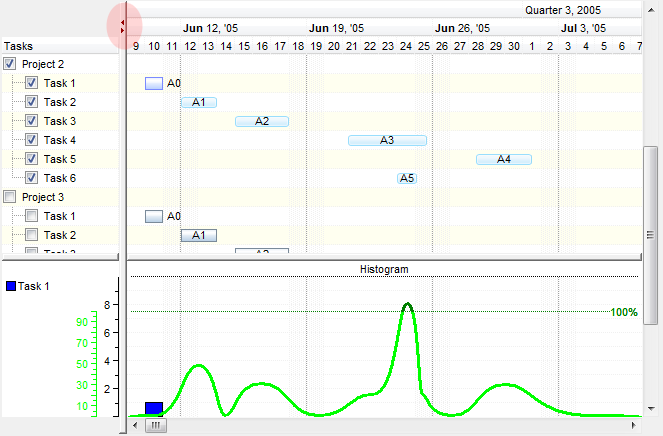Viewport: 663px width, 436px height.
Task: Click the A2 bar in Task 3 row
Action: pos(262,121)
